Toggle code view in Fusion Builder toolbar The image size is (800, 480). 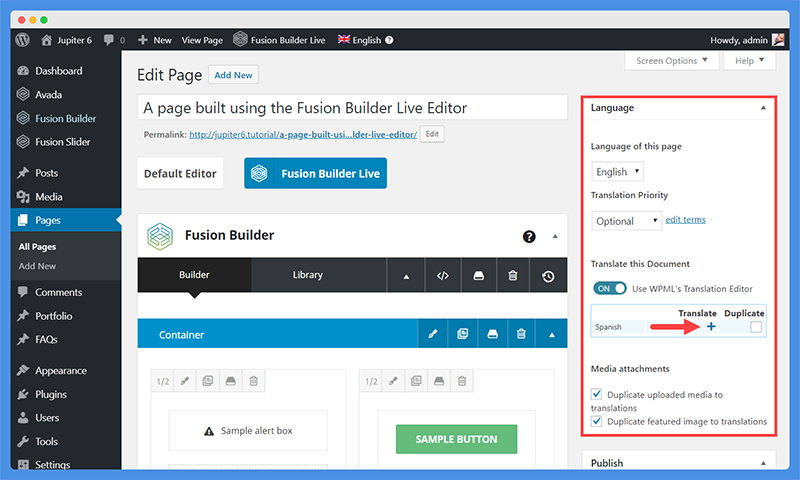point(443,275)
